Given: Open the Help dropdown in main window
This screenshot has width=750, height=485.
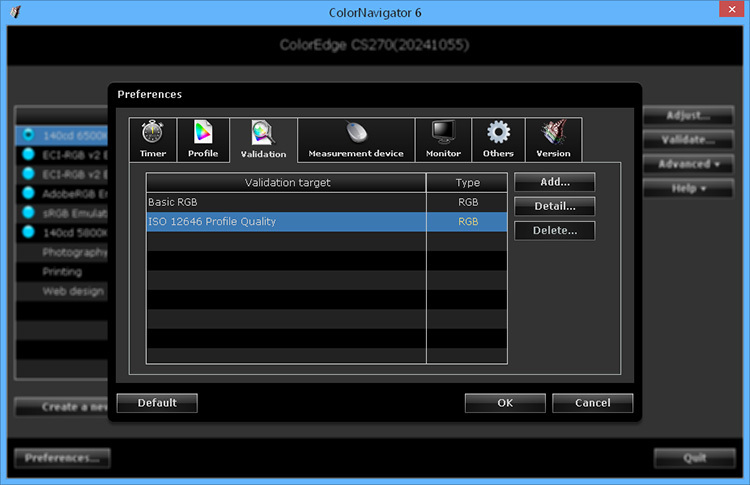Looking at the screenshot, I should pyautogui.click(x=688, y=188).
